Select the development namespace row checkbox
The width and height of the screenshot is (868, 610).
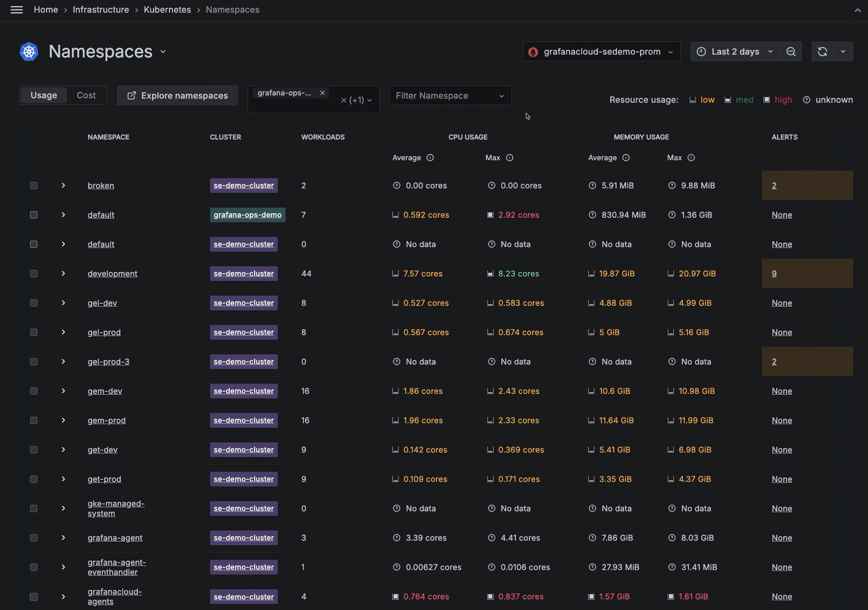(x=34, y=274)
